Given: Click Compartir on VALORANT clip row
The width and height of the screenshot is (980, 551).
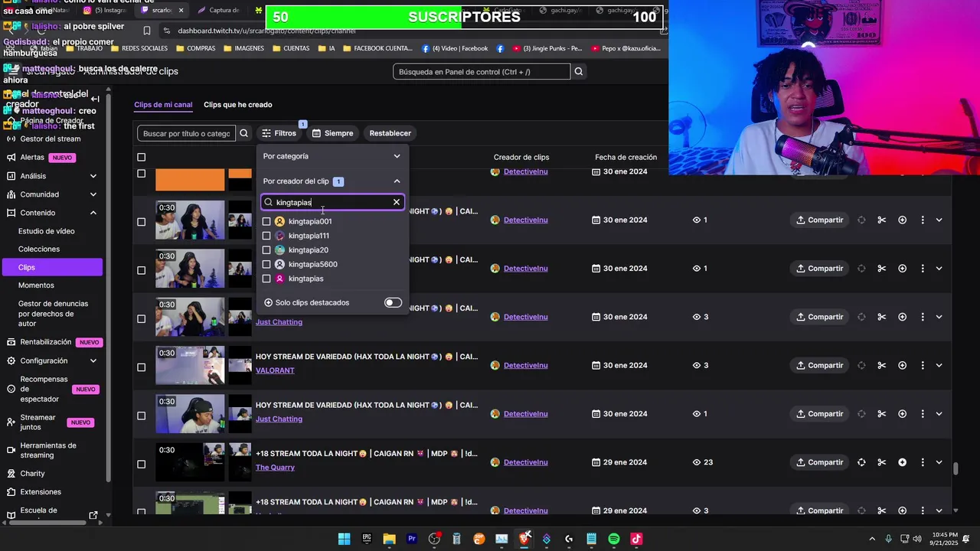Looking at the screenshot, I should [x=819, y=365].
